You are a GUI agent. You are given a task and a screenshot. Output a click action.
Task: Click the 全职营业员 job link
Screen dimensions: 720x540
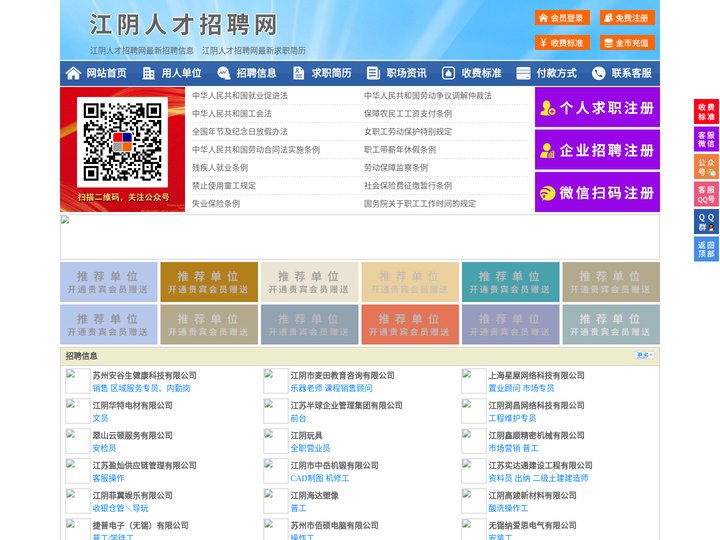click(310, 448)
